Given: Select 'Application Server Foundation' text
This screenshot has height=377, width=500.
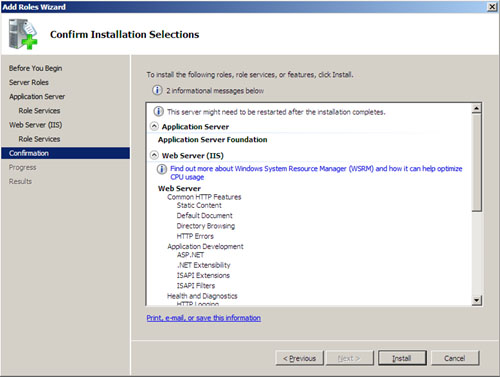Looking at the screenshot, I should (213, 140).
